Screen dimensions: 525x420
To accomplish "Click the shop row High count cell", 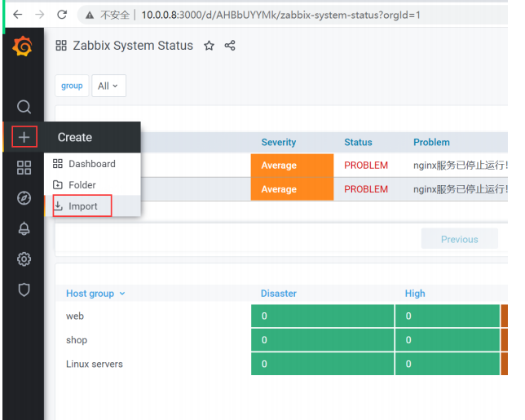I will (448, 340).
